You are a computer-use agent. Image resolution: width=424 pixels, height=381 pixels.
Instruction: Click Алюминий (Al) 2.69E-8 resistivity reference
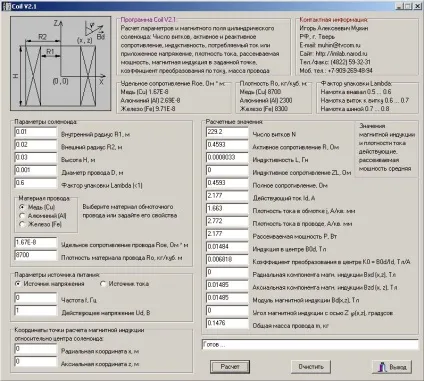coord(150,100)
